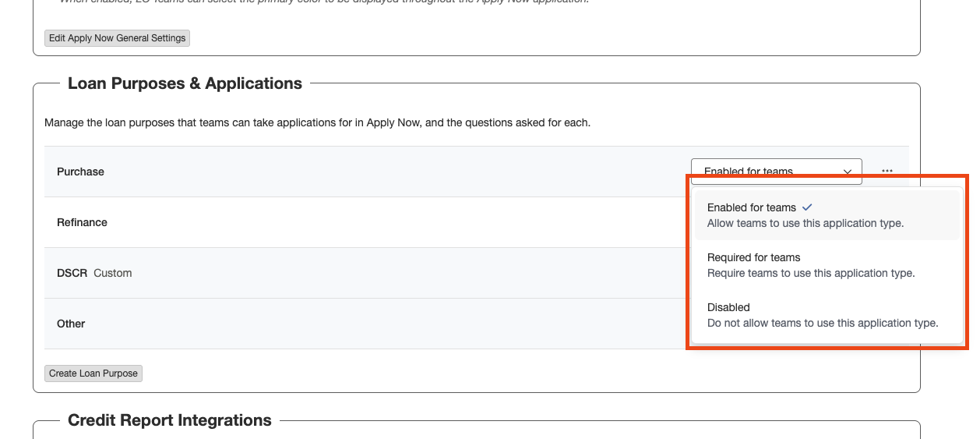The height and width of the screenshot is (439, 980).
Task: Click the Loan Purposes & Applications heading
Action: click(x=185, y=83)
